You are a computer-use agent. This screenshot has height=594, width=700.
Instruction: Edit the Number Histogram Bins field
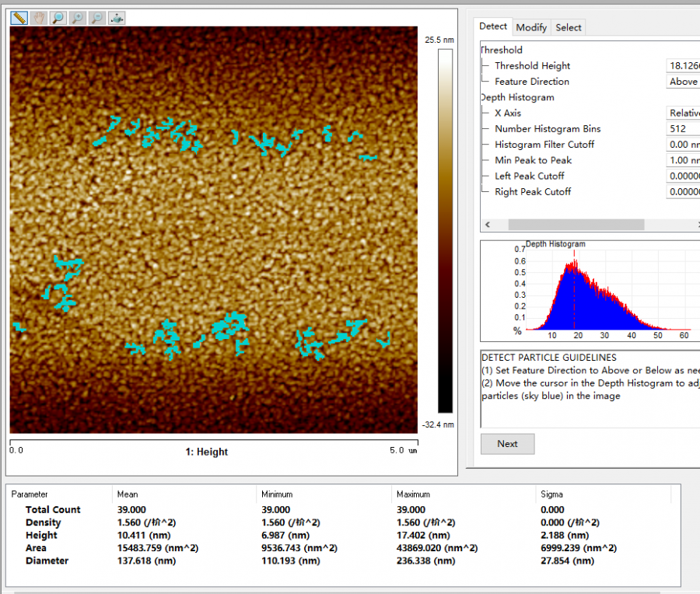683,129
